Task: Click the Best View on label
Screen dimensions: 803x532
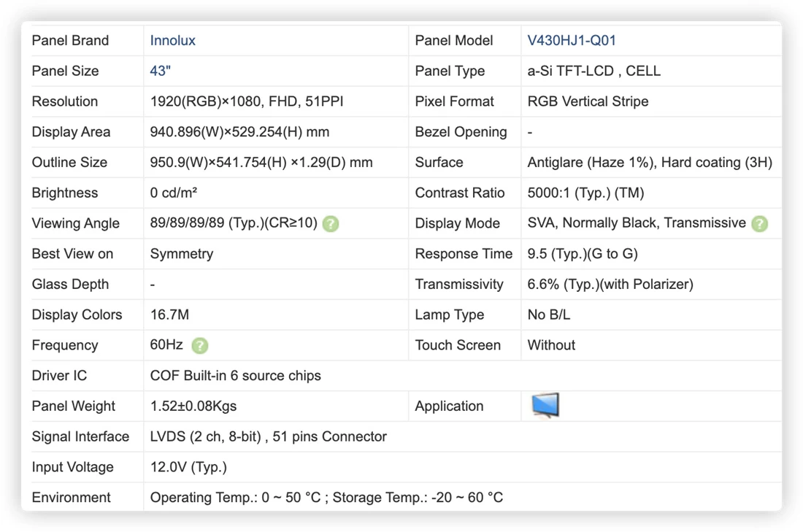Action: (x=72, y=253)
